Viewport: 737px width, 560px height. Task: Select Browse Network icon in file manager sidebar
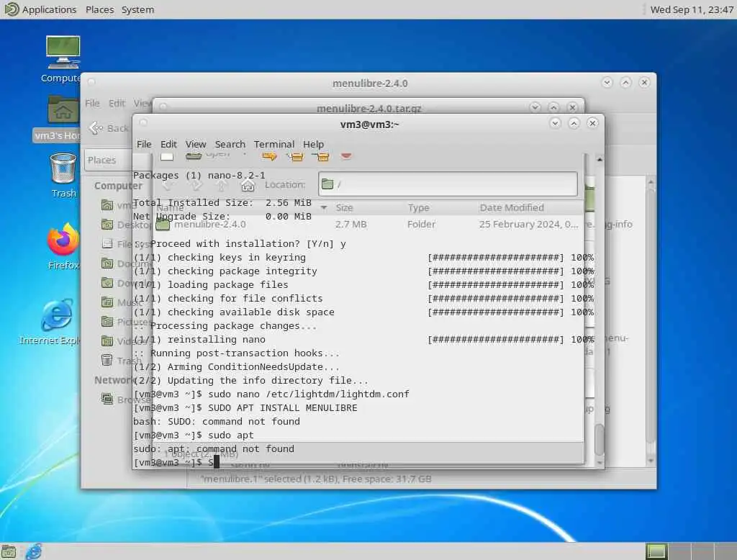(x=107, y=399)
